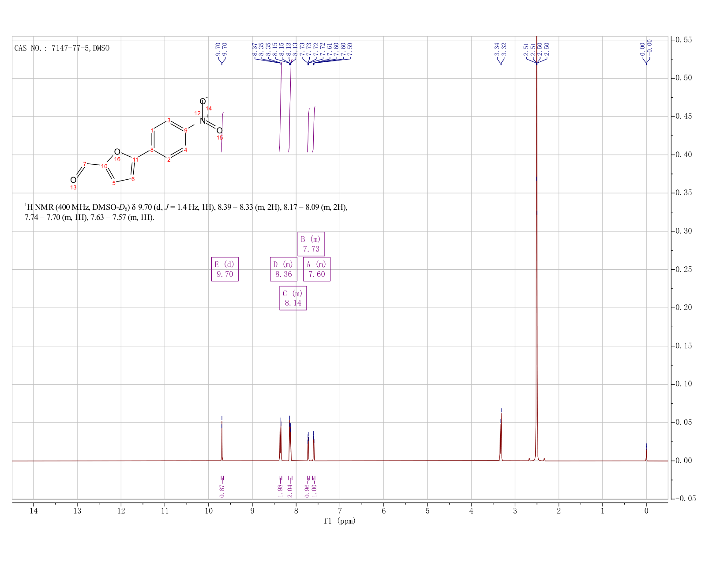Select multiplet label box E (d) 9.70
728x563 pixels.
pos(225,269)
